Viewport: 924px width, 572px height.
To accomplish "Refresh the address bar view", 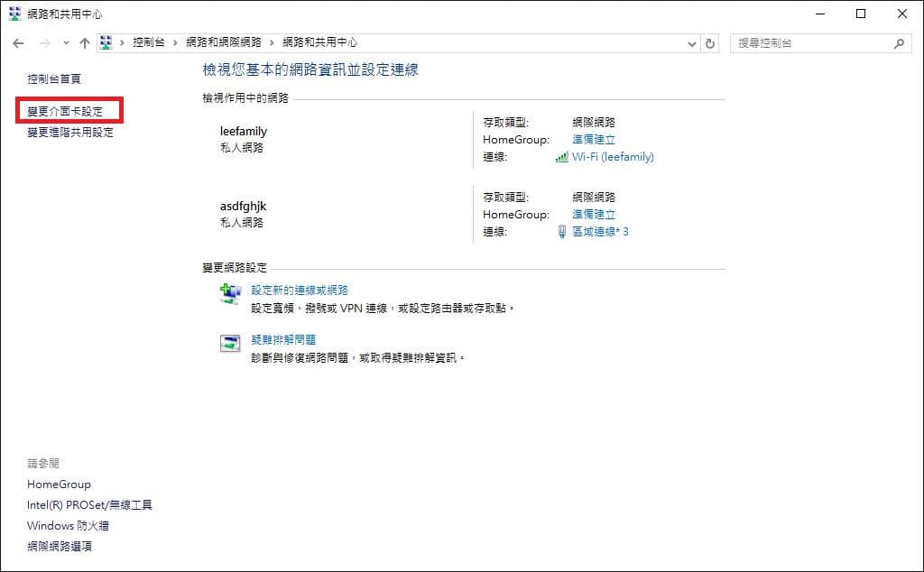I will (x=710, y=43).
